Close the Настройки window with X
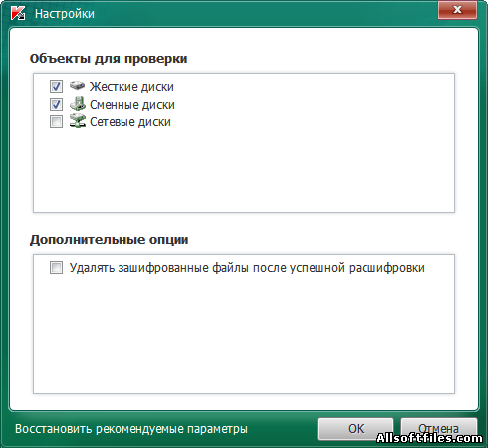Viewport: 488px width, 448px height. pos(457,10)
